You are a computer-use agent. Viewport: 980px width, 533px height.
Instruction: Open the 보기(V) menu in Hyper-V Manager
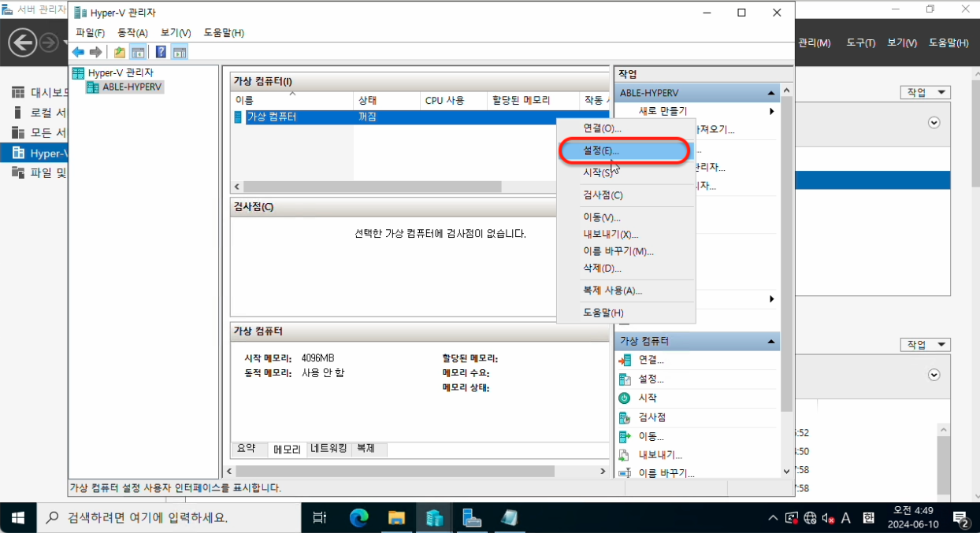(176, 32)
